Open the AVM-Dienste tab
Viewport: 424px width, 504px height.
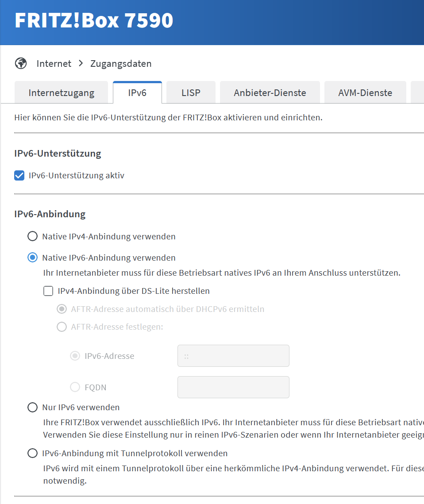click(365, 92)
